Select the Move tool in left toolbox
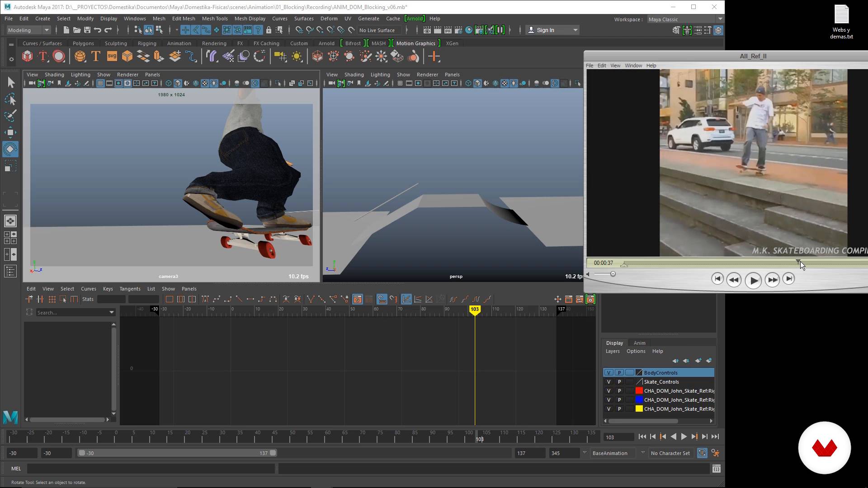The width and height of the screenshot is (868, 488). click(x=10, y=132)
